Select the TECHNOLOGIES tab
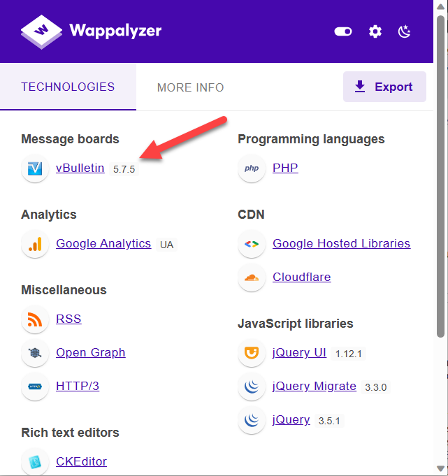 [68, 87]
